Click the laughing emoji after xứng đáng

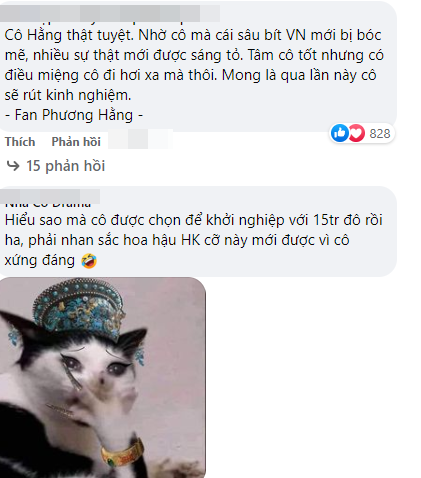coord(89,261)
